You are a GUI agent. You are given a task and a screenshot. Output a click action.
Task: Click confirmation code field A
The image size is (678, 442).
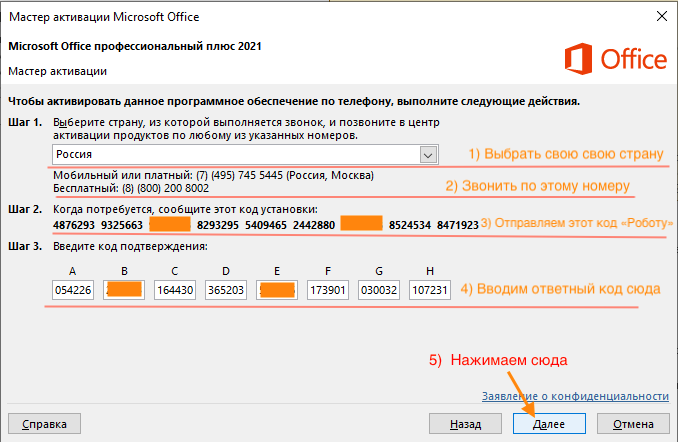73,290
